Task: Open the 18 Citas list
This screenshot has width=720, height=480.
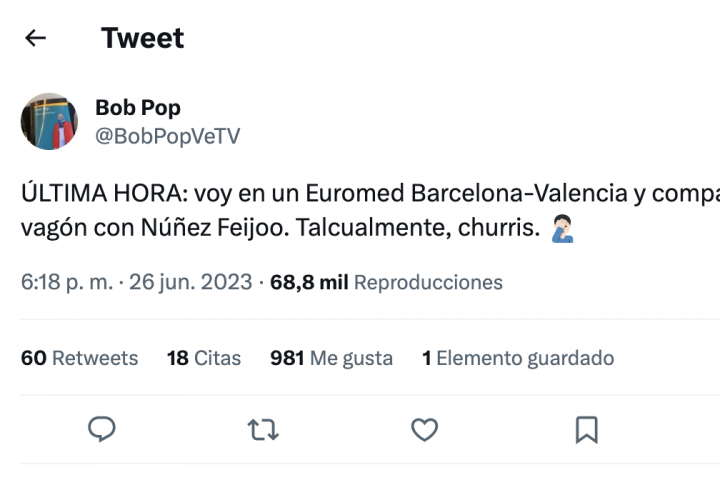Action: coord(204,358)
